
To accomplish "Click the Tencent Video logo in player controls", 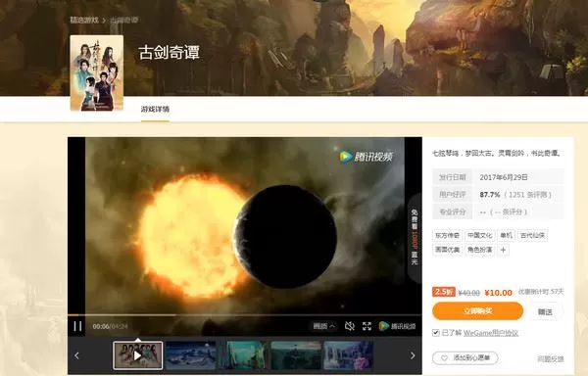I will [x=397, y=326].
